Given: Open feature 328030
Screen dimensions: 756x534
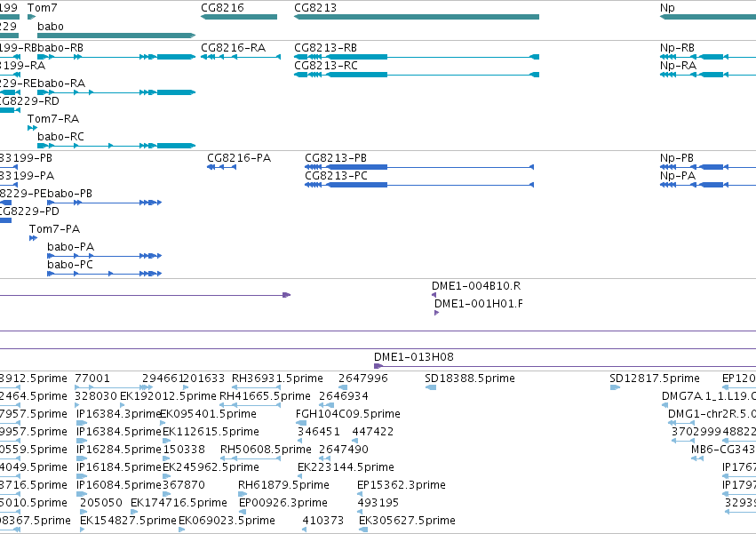Looking at the screenshot, I should (x=77, y=405).
